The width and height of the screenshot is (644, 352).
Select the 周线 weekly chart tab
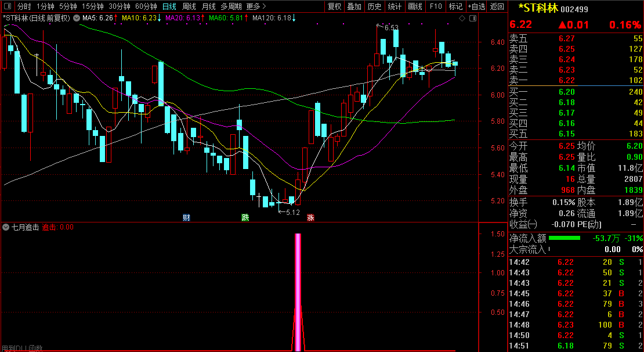[x=189, y=6]
